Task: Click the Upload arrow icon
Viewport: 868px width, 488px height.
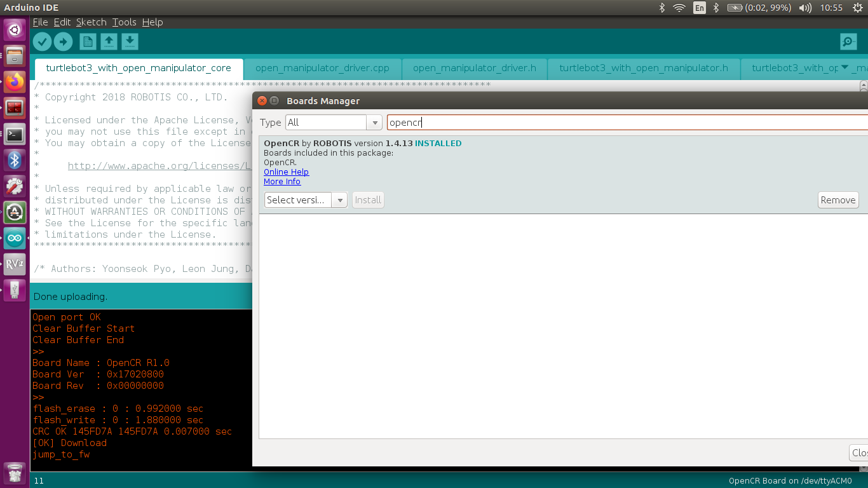Action: (63, 42)
